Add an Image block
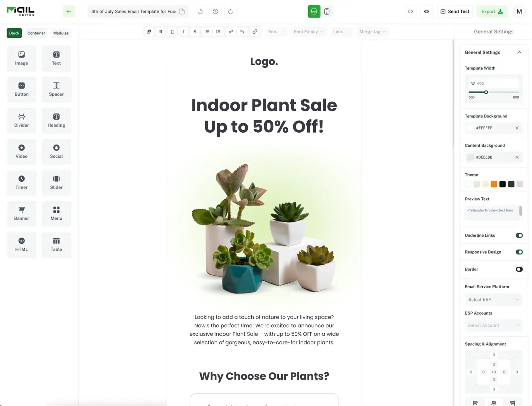 22,59
